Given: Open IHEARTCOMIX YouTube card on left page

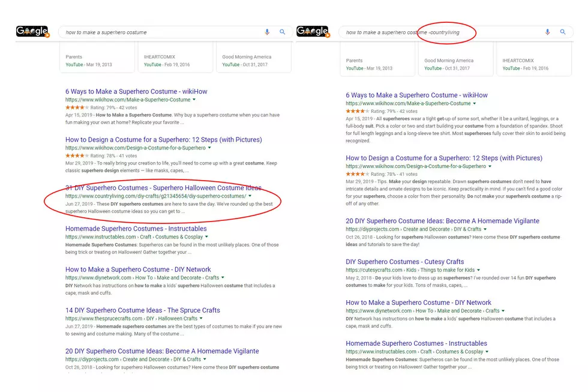Looking at the screenshot, I should pos(175,57).
